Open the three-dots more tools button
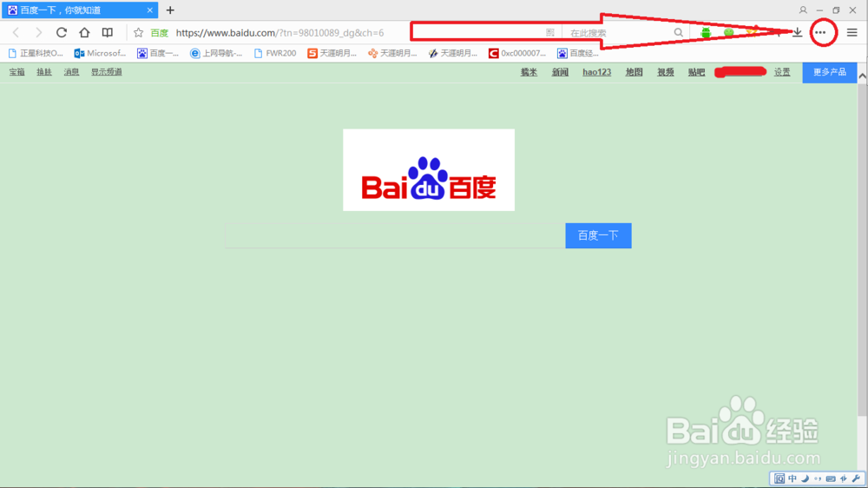The width and height of the screenshot is (868, 488). (820, 33)
